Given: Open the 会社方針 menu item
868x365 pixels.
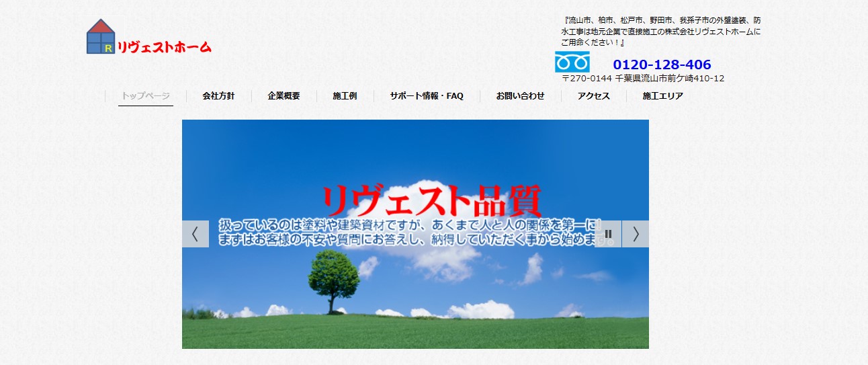Looking at the screenshot, I should point(218,96).
